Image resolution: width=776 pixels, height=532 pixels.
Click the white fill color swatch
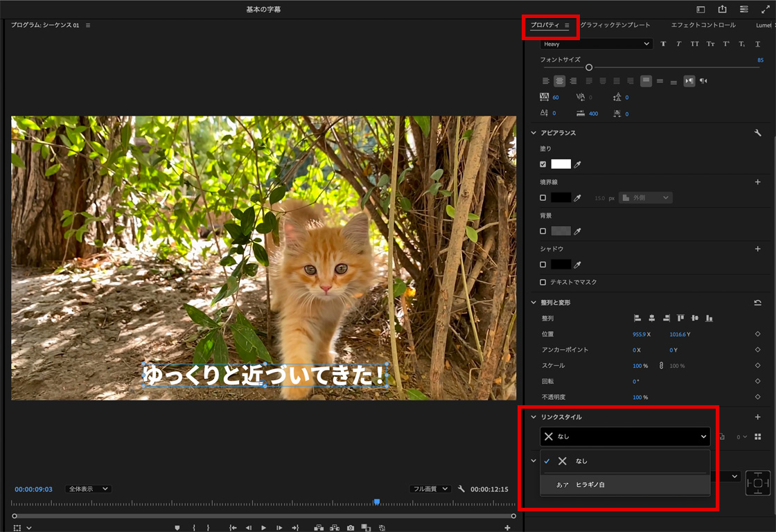click(x=561, y=164)
